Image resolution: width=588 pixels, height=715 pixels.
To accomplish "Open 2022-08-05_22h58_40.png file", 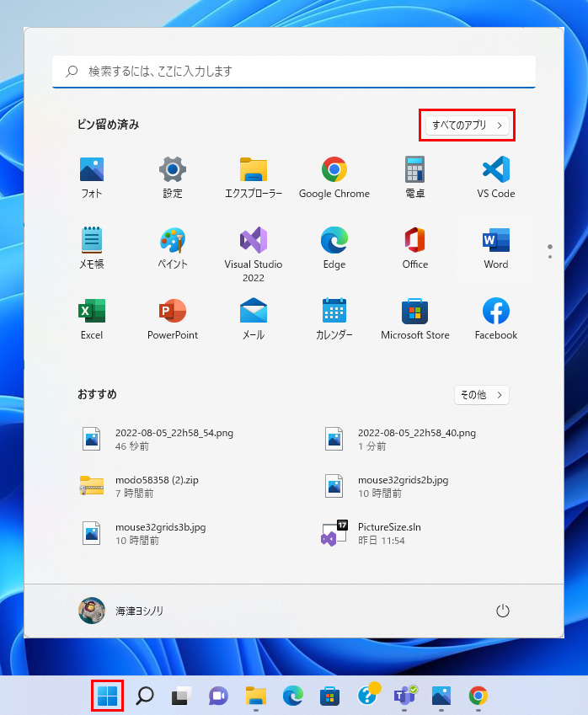I will [400, 439].
